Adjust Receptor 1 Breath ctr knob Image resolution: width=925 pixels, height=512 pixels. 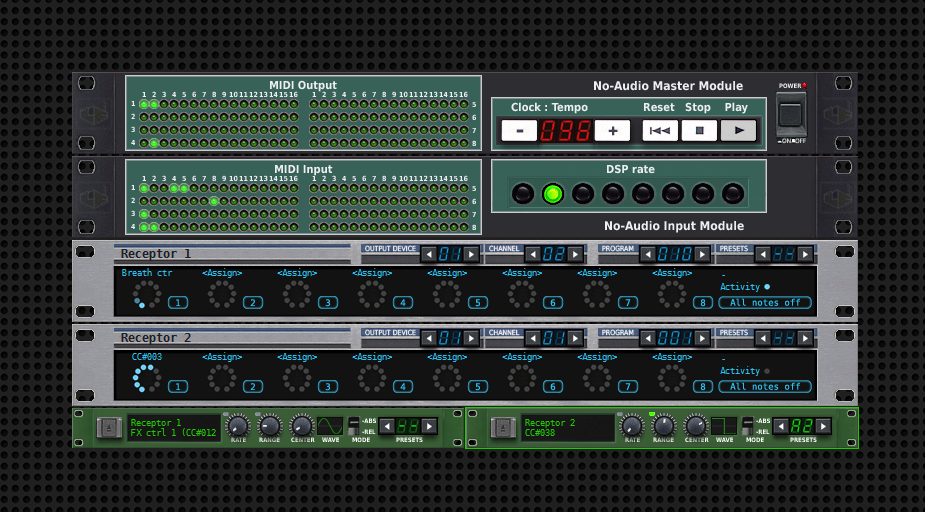tap(147, 294)
